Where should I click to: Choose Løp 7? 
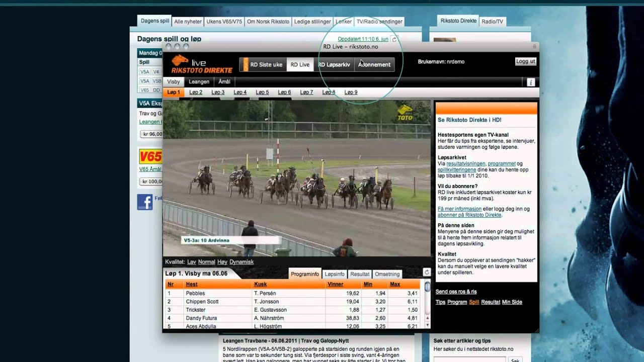tap(306, 93)
